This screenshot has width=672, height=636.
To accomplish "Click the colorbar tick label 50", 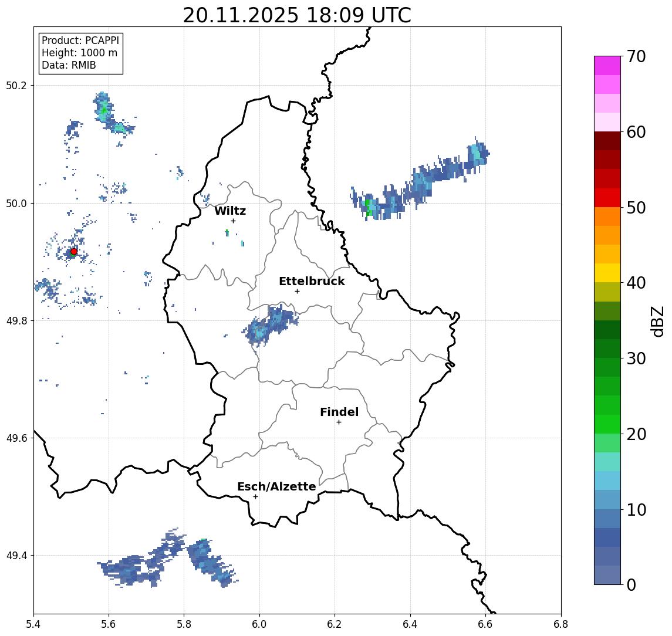I will [x=636, y=208].
